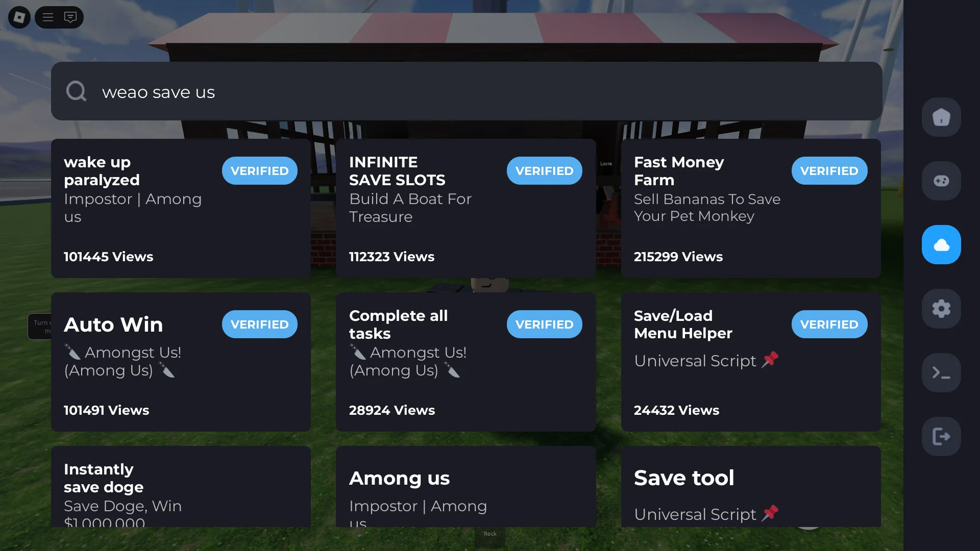Viewport: 980px width, 551px height.
Task: Click VERIFIED badge on Save/Load Menu Helper
Action: 829,324
